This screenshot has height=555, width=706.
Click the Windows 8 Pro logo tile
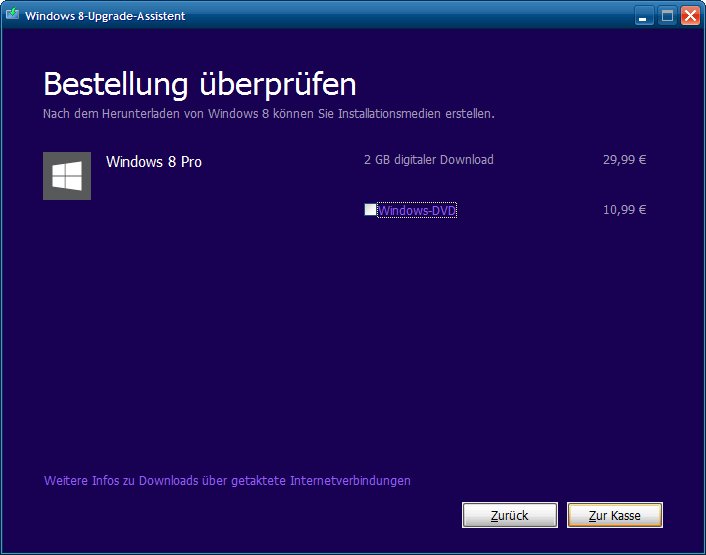[x=67, y=176]
